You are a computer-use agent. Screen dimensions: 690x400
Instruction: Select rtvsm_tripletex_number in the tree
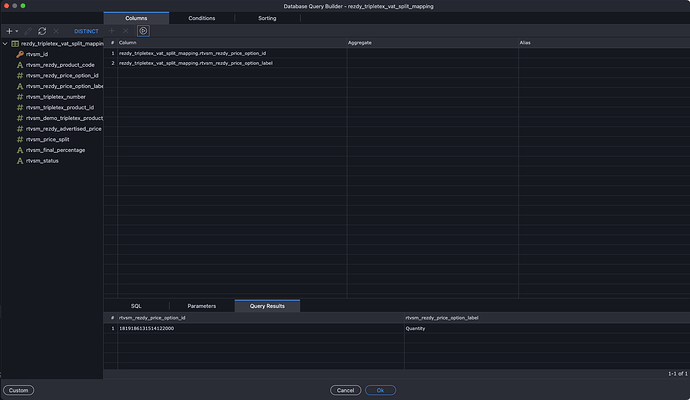55,97
